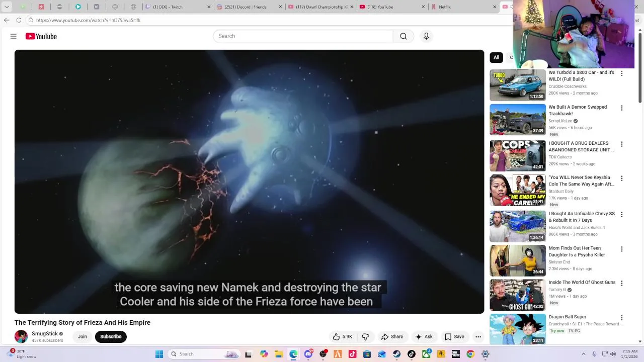The height and width of the screenshot is (362, 644).
Task: Open 'We Built A Demon Swapped Trackhawk!' title
Action: pyautogui.click(x=578, y=111)
